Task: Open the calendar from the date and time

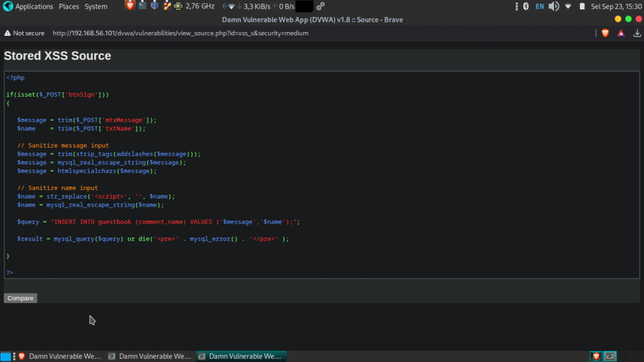Action: pos(616,6)
